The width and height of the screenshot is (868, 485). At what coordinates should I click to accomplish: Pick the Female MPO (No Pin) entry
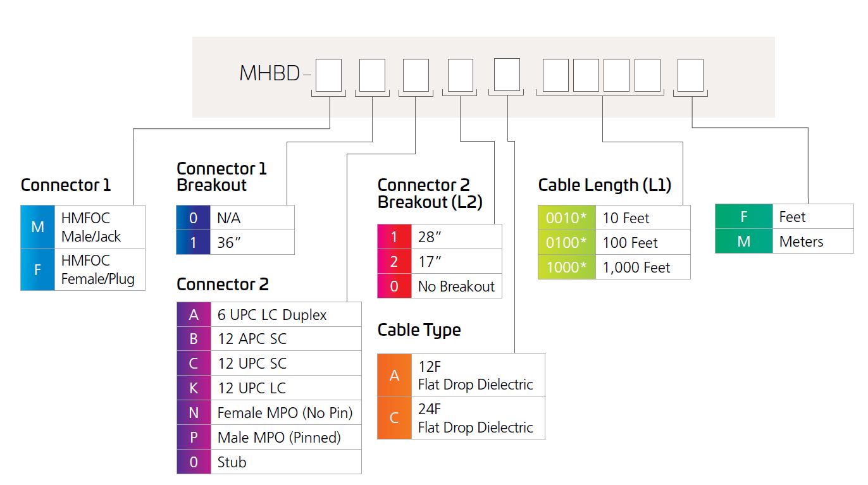(x=286, y=412)
